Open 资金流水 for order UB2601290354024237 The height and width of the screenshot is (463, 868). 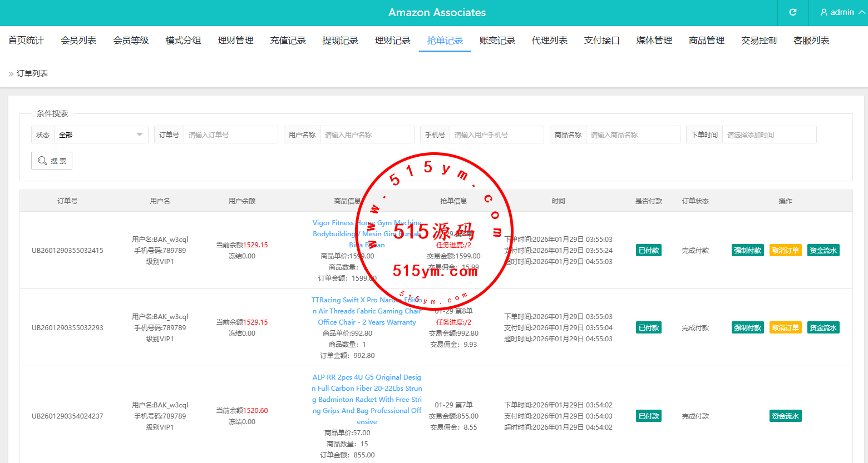785,416
